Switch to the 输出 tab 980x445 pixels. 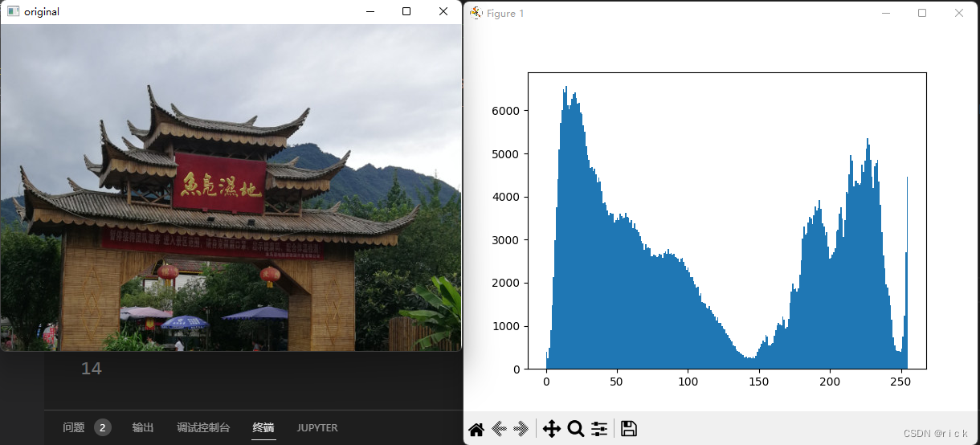[143, 427]
